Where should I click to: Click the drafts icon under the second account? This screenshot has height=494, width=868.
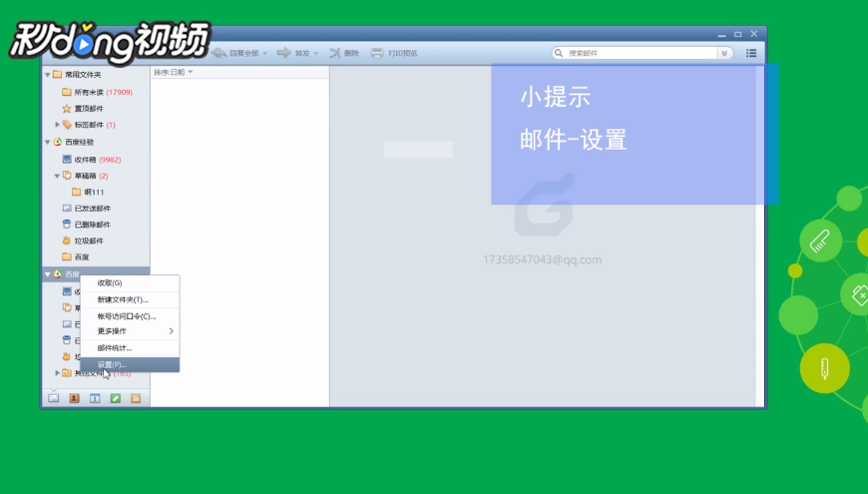point(67,307)
